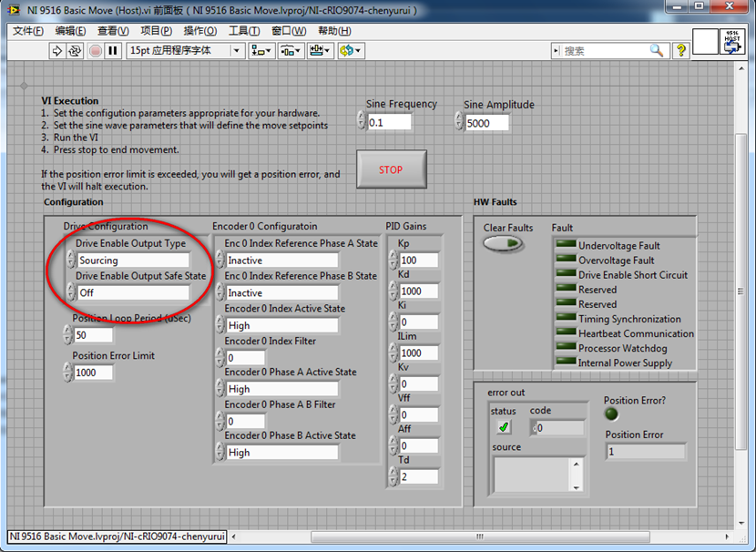
Task: Click the Encoder 0 Index Filter field
Action: [245, 357]
